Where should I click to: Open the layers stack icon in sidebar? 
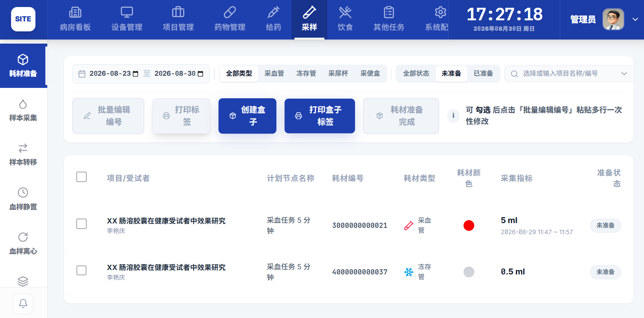point(23,281)
